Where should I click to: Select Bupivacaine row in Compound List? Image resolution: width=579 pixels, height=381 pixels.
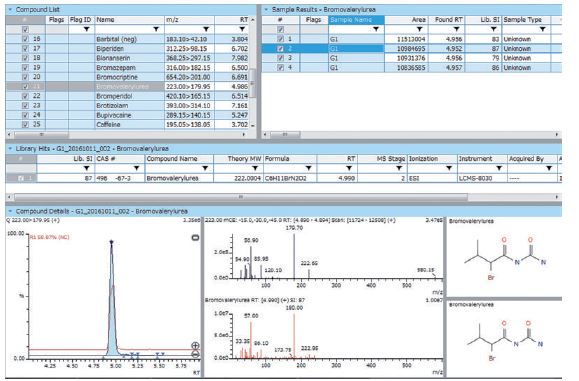[127, 115]
